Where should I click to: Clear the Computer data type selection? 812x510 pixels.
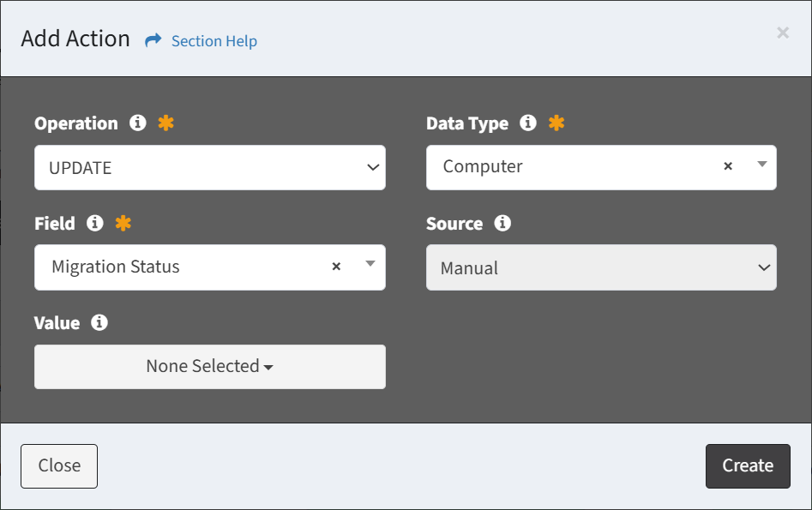pyautogui.click(x=728, y=166)
